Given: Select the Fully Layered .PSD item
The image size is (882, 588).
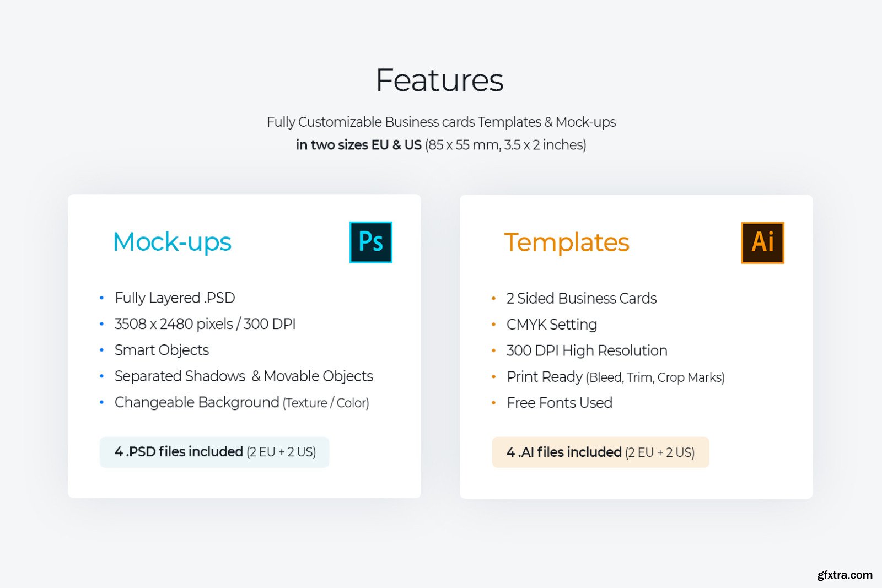Looking at the screenshot, I should point(175,298).
